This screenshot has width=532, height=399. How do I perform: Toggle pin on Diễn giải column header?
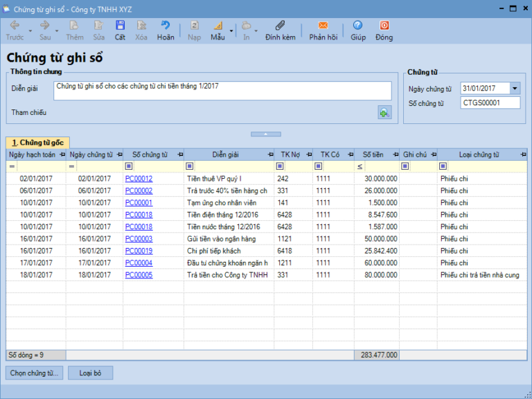pyautogui.click(x=269, y=154)
